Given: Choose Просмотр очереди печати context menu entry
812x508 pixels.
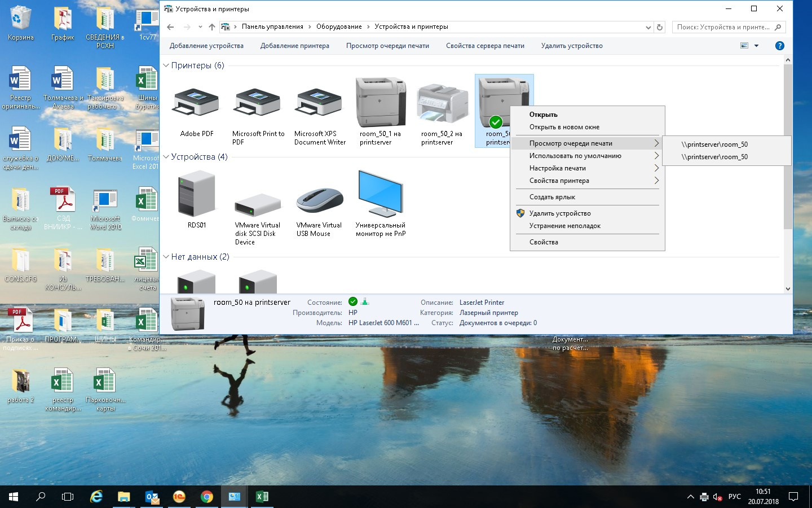Looking at the screenshot, I should point(587,143).
